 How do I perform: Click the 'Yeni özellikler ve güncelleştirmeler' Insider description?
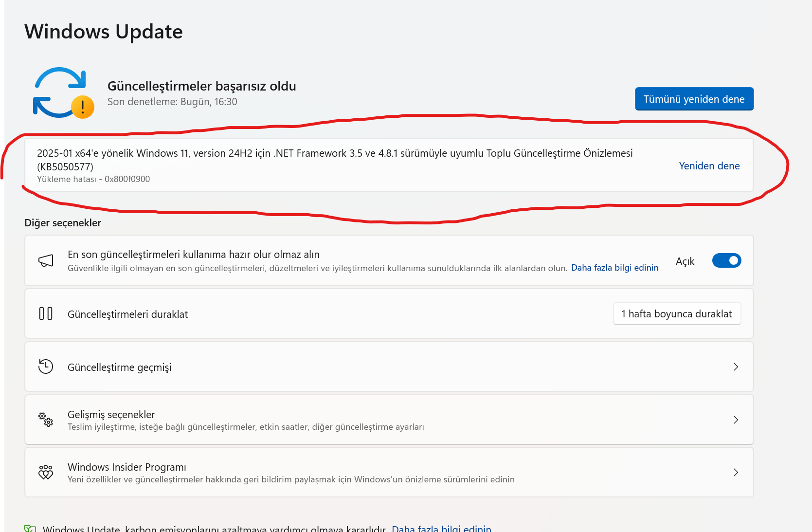tap(291, 479)
